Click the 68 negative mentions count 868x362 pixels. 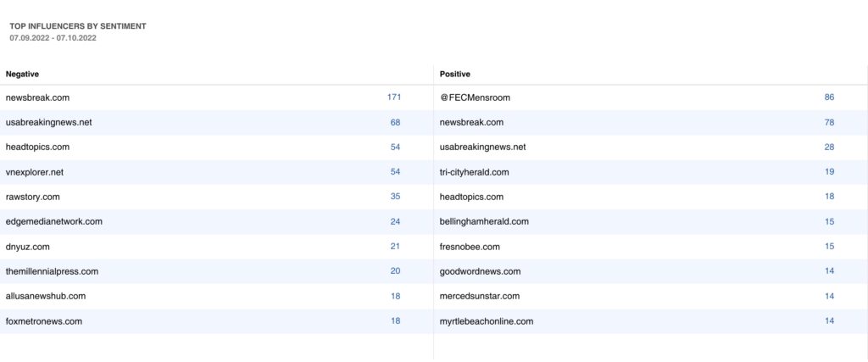pos(395,122)
